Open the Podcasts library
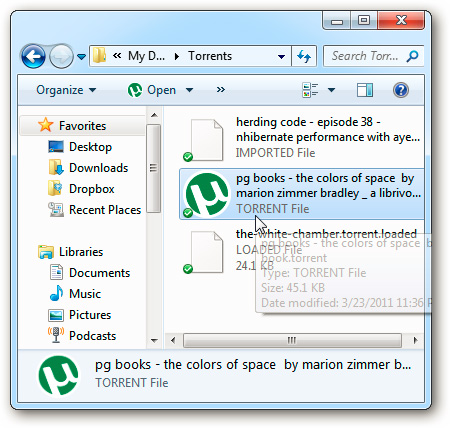 [x=92, y=336]
